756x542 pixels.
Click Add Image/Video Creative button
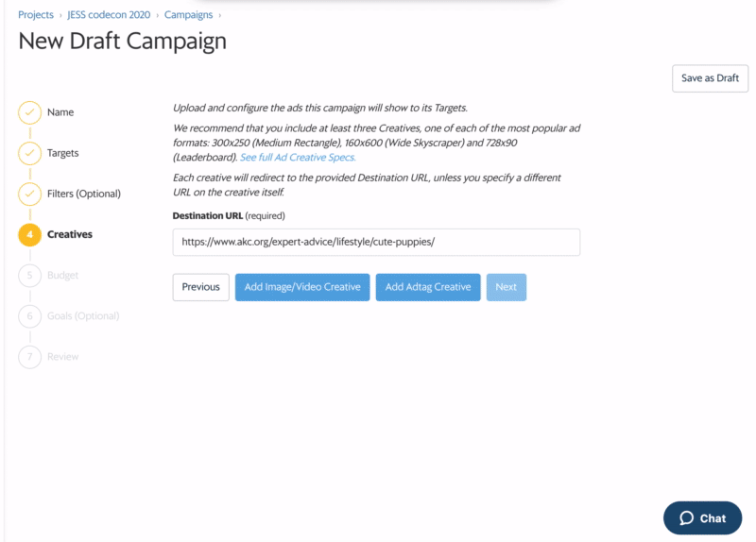[302, 287]
